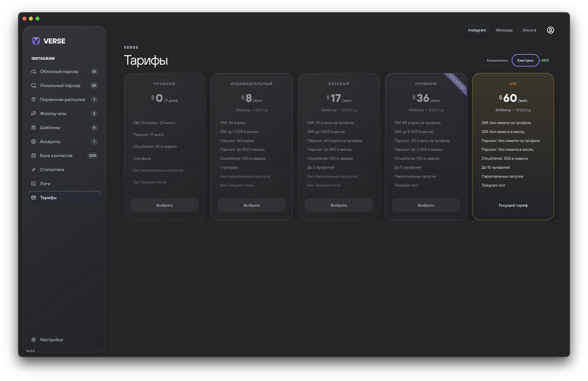Viewport: 588px width, 381px height.
Task: Click the macOS red close window button
Action: (24, 19)
